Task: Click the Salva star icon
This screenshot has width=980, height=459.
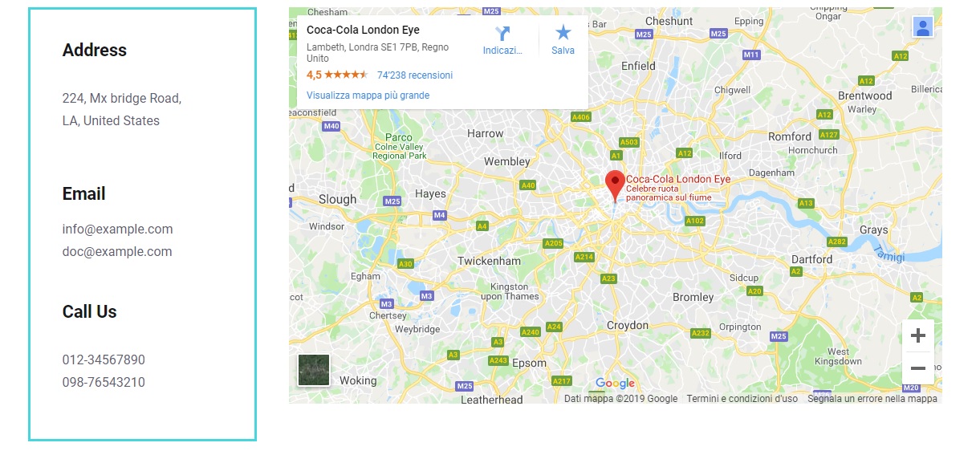Action: pos(563,32)
